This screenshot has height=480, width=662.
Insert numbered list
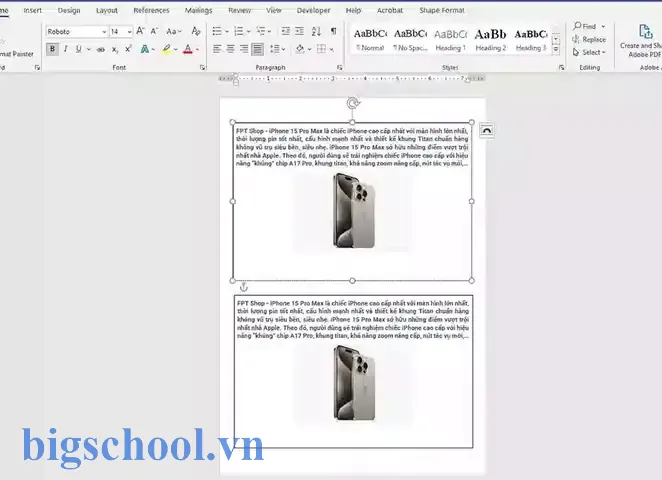click(x=239, y=31)
